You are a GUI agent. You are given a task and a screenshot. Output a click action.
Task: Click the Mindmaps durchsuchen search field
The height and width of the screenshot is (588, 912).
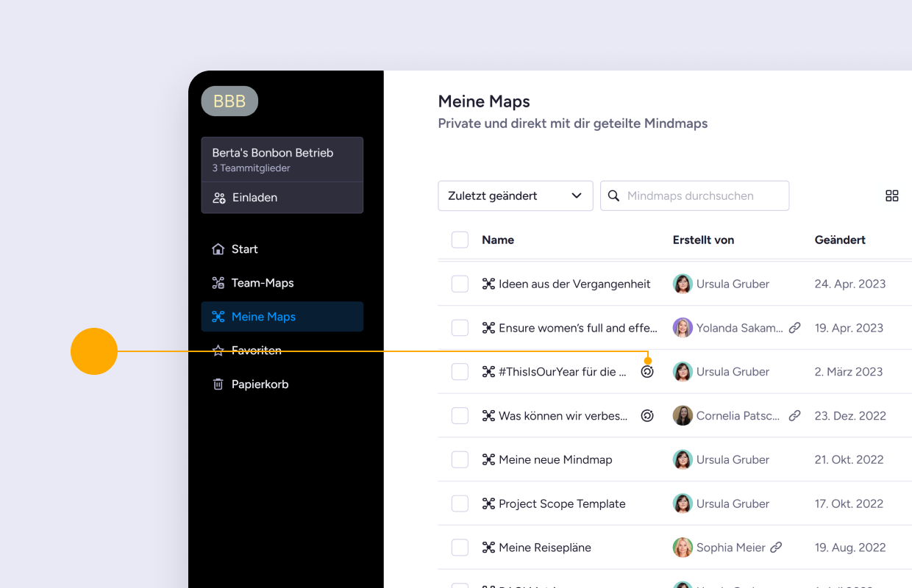click(695, 196)
